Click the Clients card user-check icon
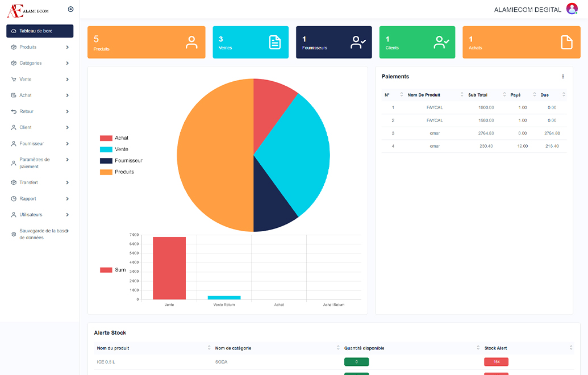The height and width of the screenshot is (375, 588). click(x=441, y=42)
